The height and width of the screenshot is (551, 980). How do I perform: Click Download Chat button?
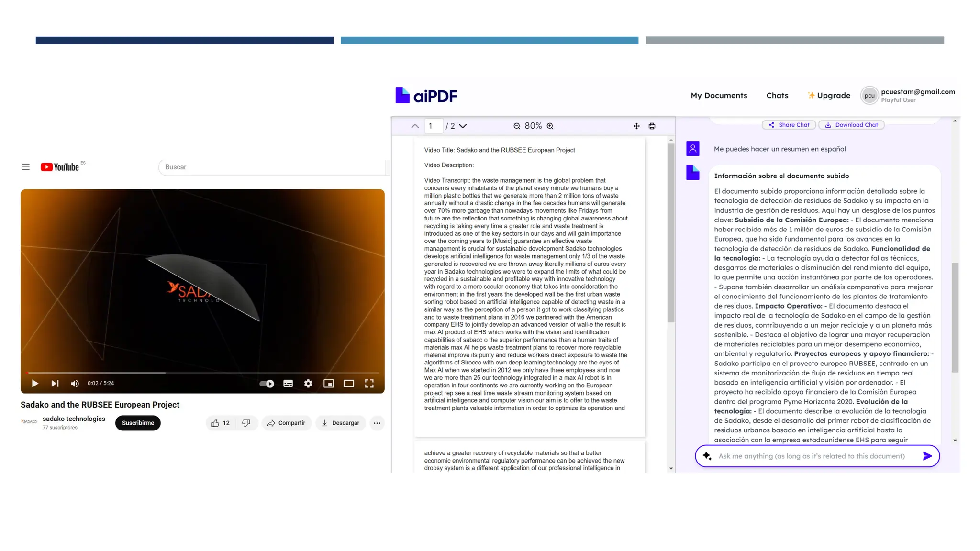[x=852, y=125]
